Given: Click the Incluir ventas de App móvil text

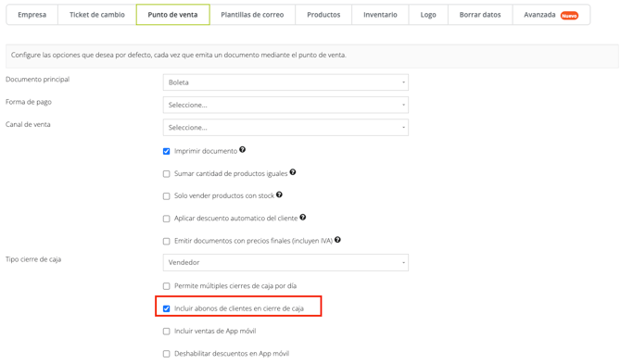Looking at the screenshot, I should click(215, 332).
